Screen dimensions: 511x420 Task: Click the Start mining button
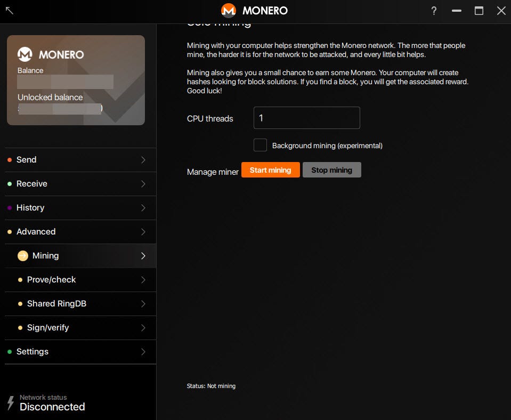271,170
